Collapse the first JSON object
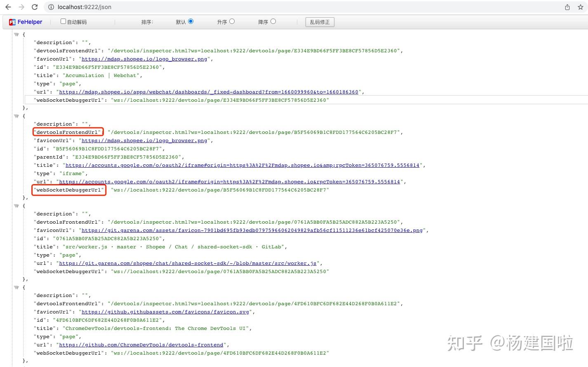 coord(16,35)
